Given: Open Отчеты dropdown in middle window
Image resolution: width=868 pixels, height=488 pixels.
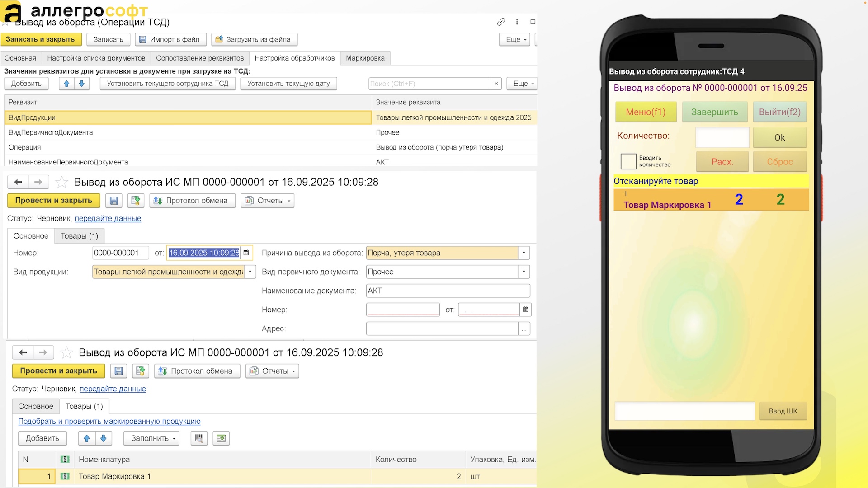Looking at the screenshot, I should tap(268, 201).
